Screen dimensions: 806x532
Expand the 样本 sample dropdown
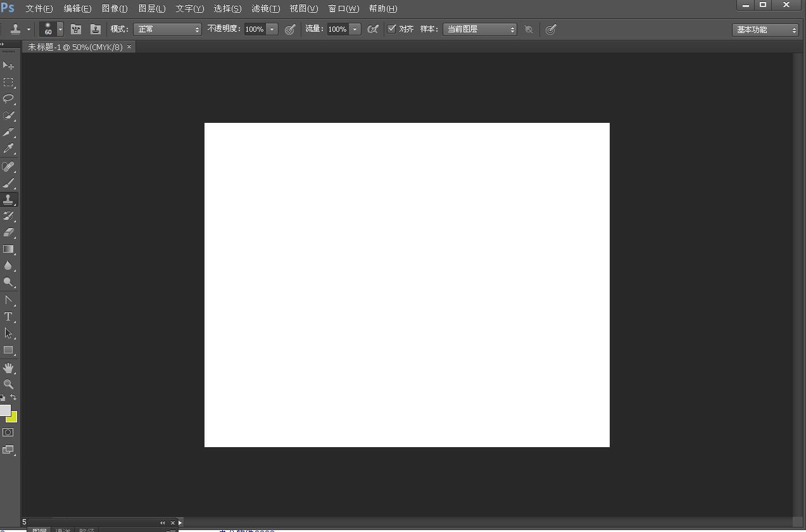click(x=479, y=29)
